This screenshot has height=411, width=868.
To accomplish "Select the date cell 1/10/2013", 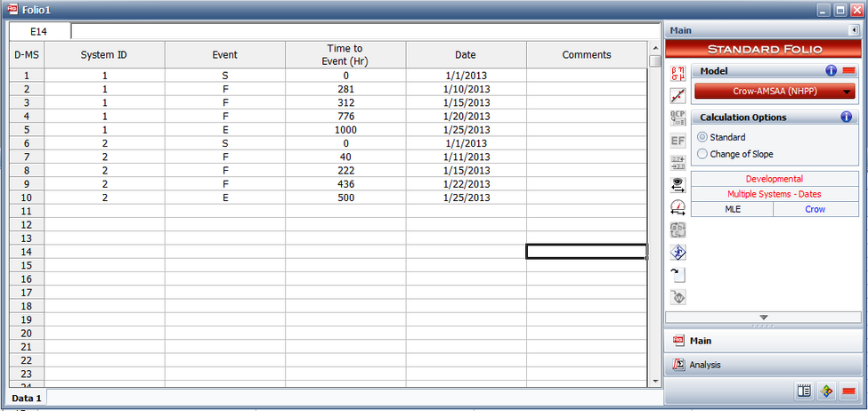I will click(x=466, y=88).
